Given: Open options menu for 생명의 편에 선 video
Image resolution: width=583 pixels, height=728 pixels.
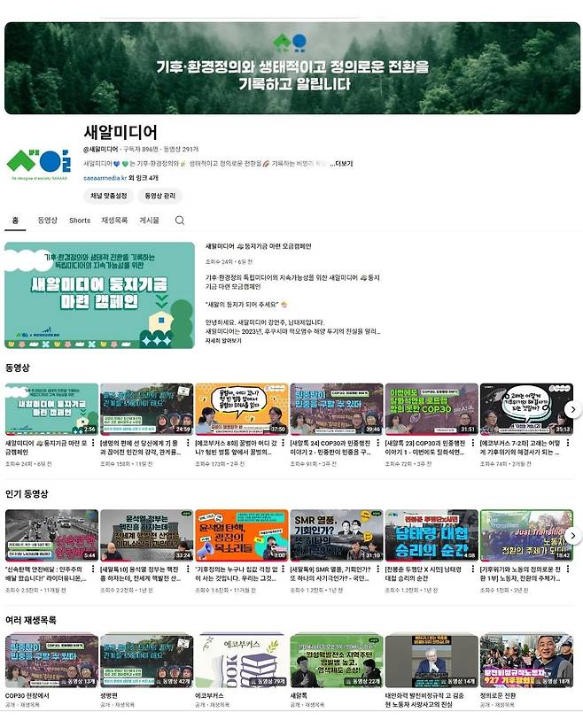Looking at the screenshot, I should 188,443.
